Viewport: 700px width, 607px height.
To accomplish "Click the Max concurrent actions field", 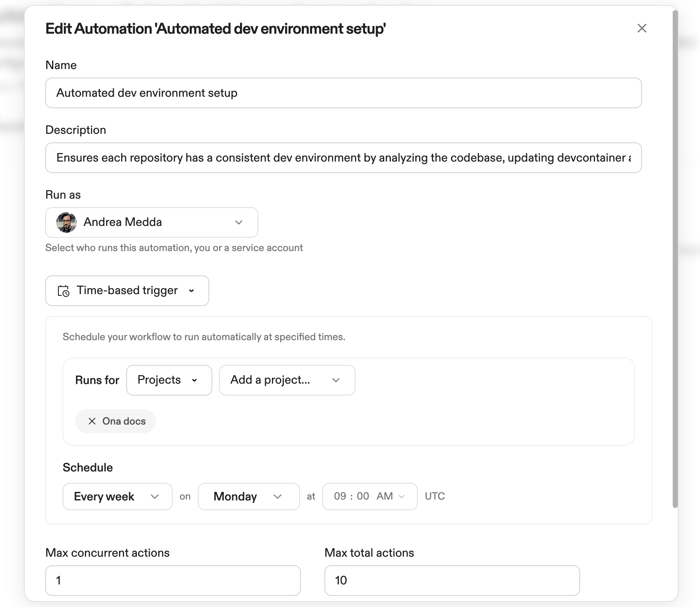I will point(173,580).
